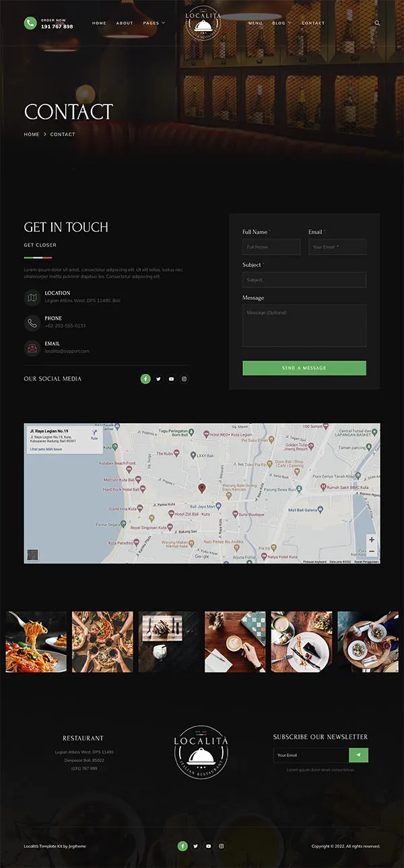Open the coffee cup gallery photo

235,642
